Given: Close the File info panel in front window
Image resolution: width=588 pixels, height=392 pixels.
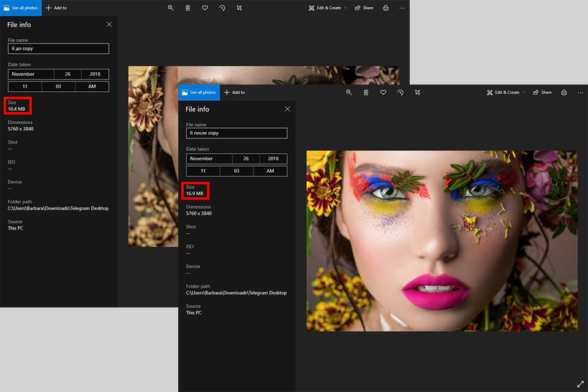Looking at the screenshot, I should (287, 109).
